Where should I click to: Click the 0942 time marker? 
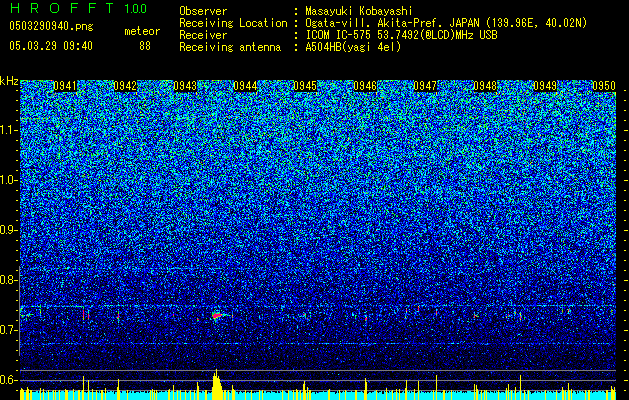pos(125,86)
